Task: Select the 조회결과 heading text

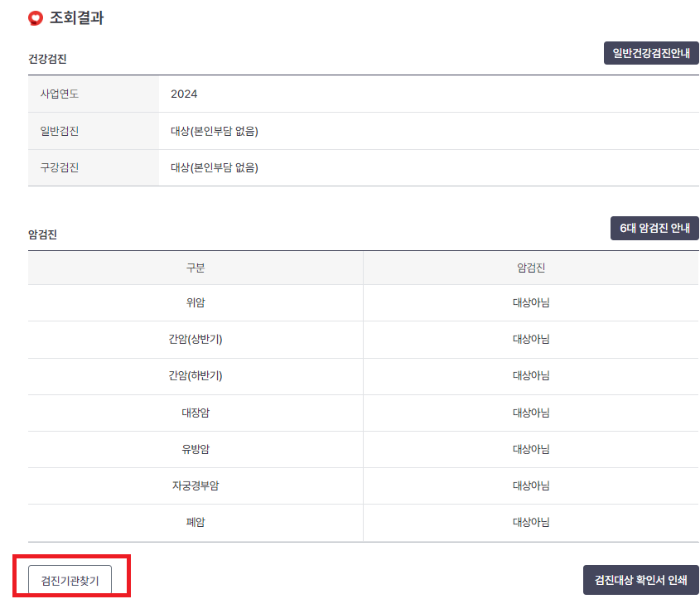Action: (x=76, y=18)
